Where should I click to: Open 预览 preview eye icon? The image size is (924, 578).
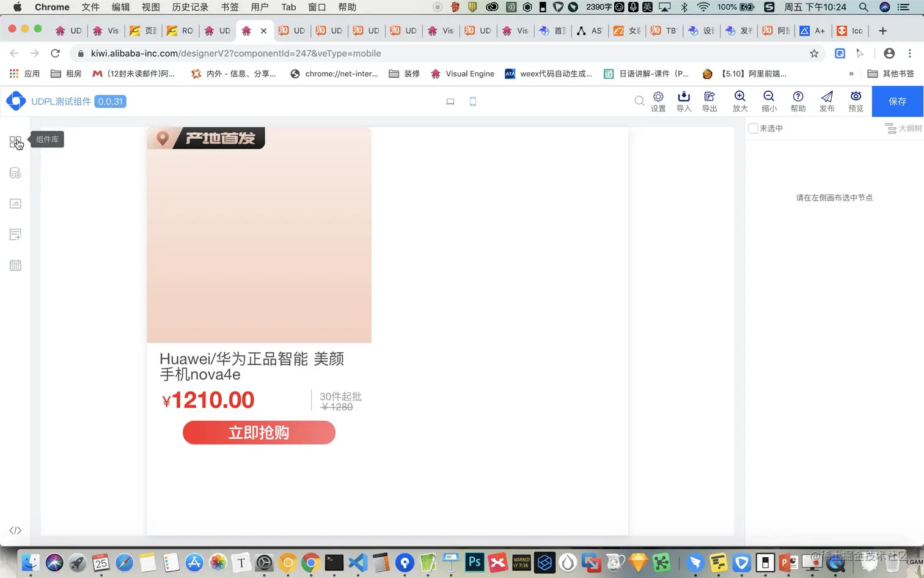(x=856, y=102)
